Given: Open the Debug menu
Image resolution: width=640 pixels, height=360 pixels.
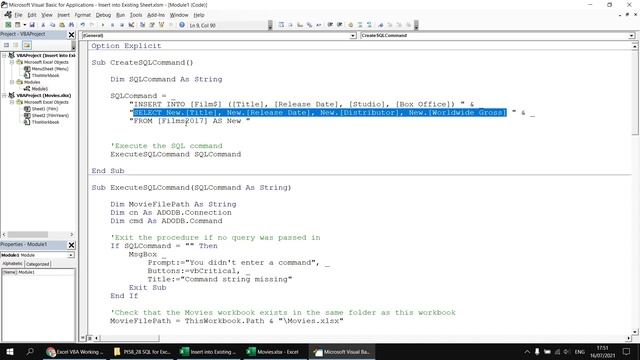Looking at the screenshot, I should [103, 15].
